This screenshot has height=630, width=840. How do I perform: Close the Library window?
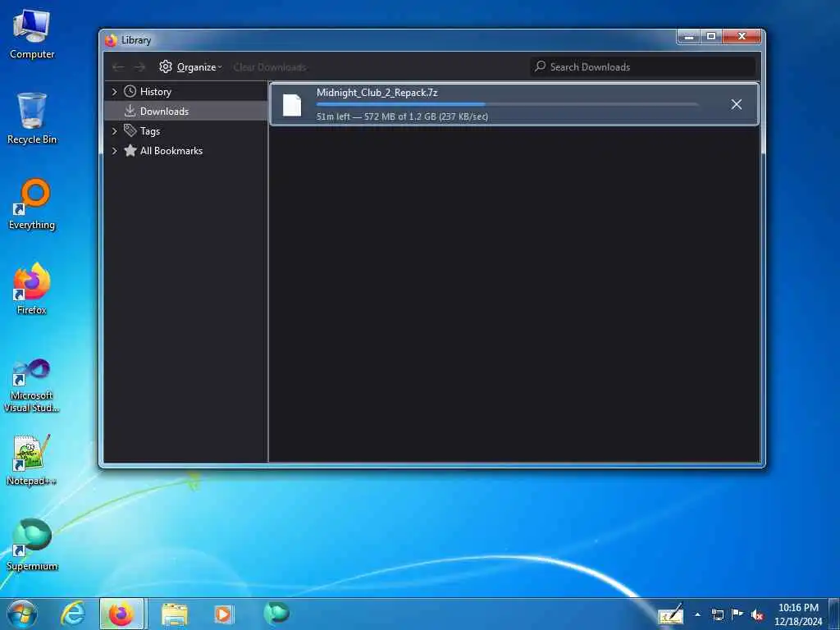coord(742,36)
